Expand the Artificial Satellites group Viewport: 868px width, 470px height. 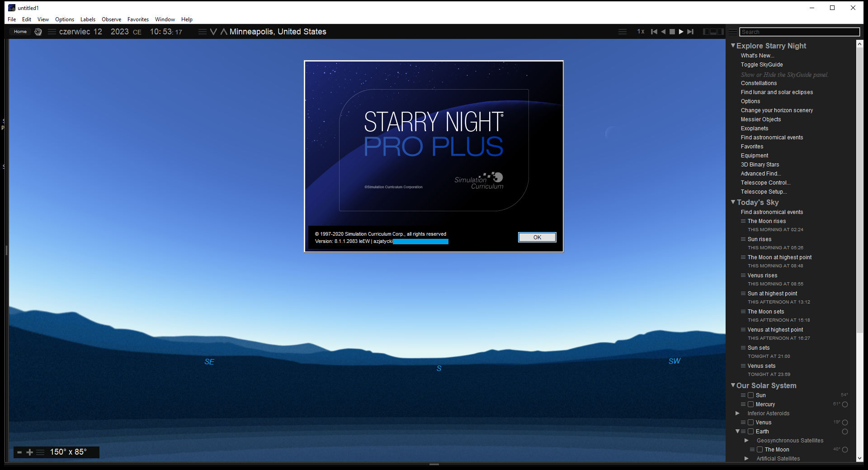746,458
